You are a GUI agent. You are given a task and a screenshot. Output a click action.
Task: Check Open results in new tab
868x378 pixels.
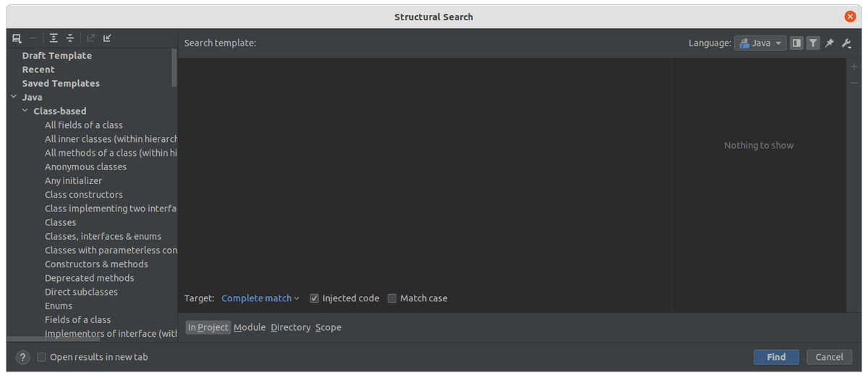42,357
